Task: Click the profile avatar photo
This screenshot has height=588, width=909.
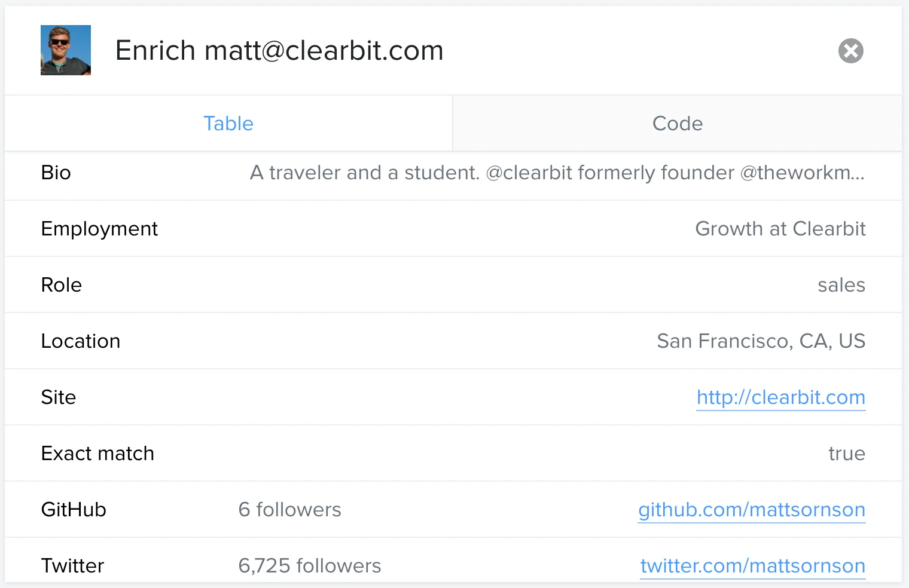Action: point(66,50)
